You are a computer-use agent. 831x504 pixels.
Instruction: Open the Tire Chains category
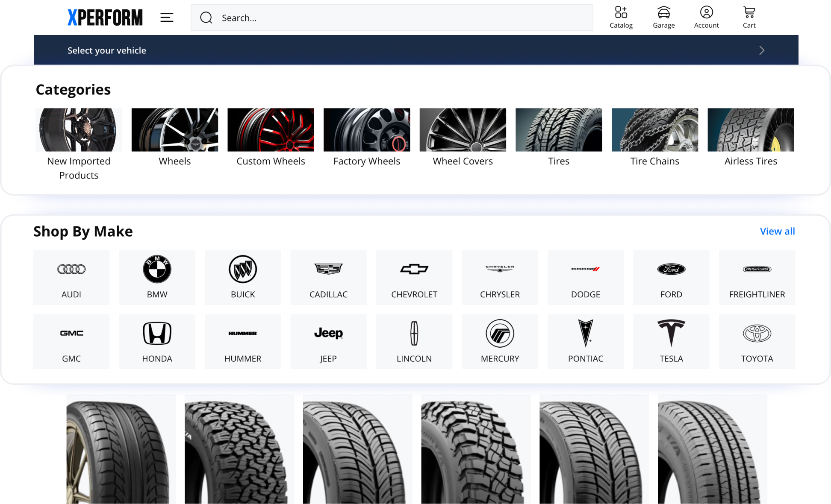point(654,130)
